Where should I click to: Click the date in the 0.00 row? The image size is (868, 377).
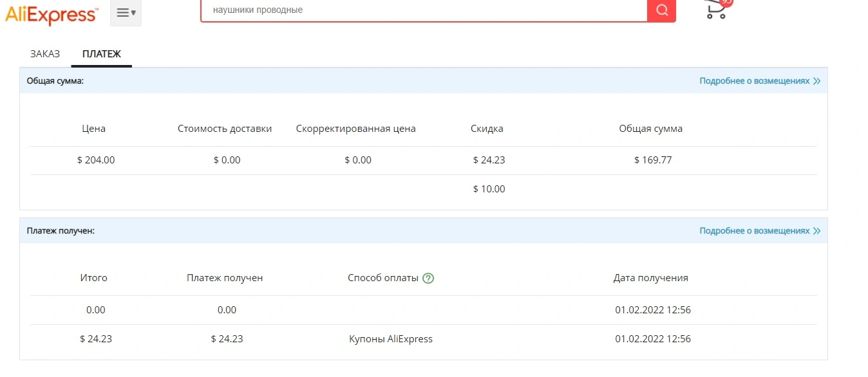pyautogui.click(x=653, y=310)
